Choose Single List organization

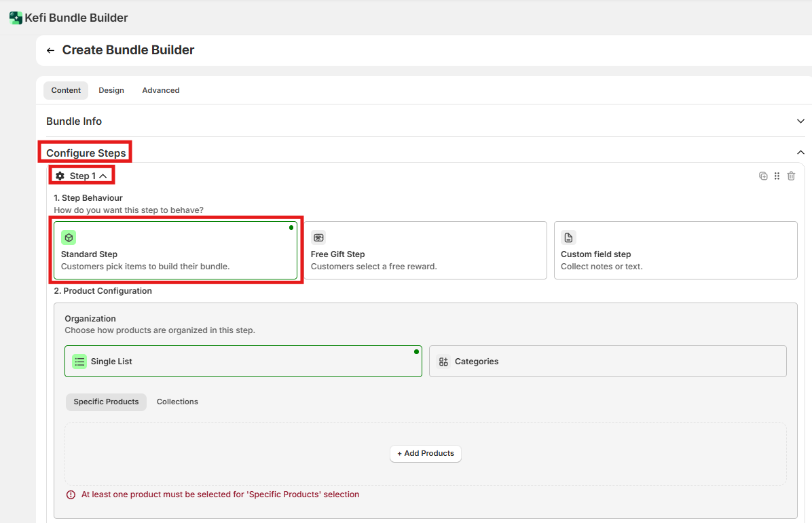(x=243, y=361)
